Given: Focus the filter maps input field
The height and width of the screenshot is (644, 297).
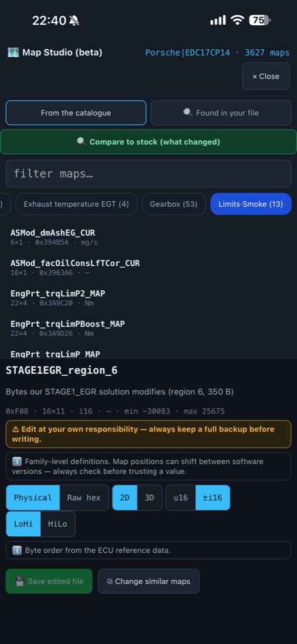Looking at the screenshot, I should click(x=148, y=173).
